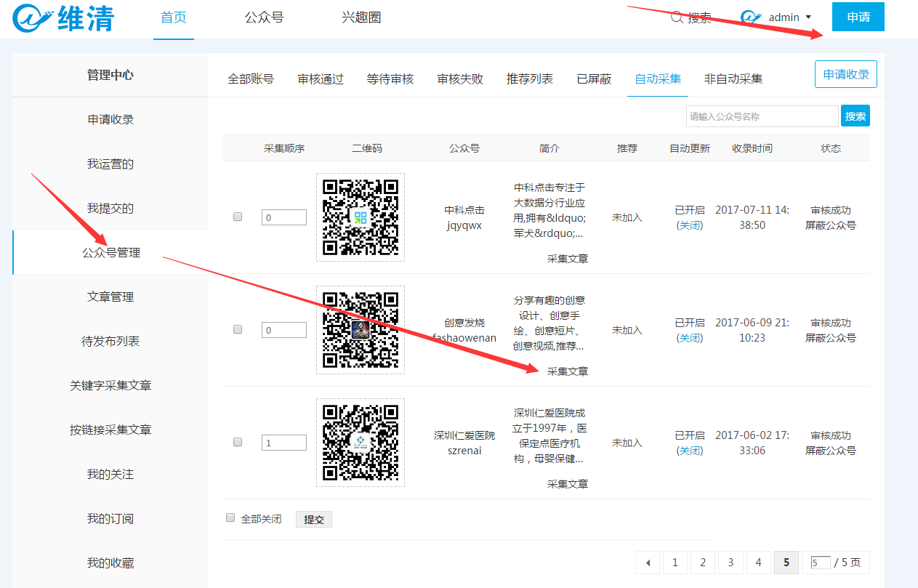Open 文章管理 in the sidebar
The width and height of the screenshot is (918, 588).
point(110,297)
